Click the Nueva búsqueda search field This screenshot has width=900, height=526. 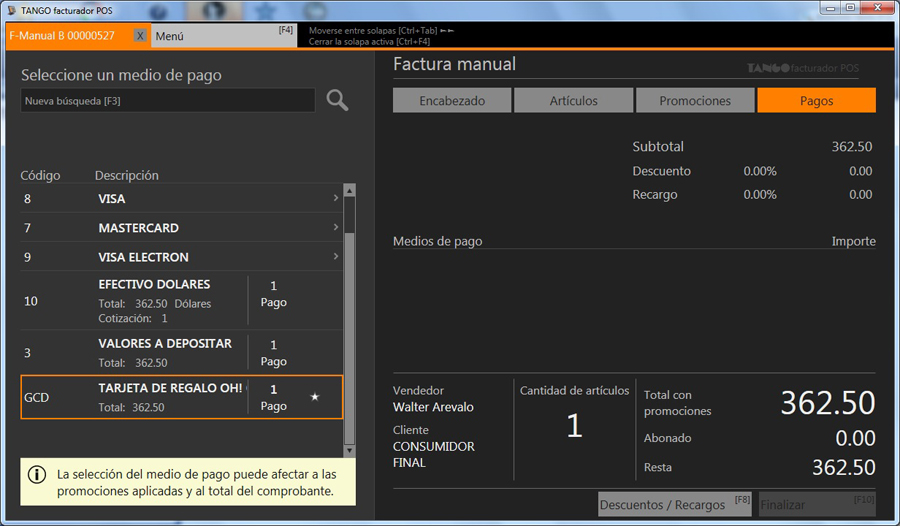(168, 100)
